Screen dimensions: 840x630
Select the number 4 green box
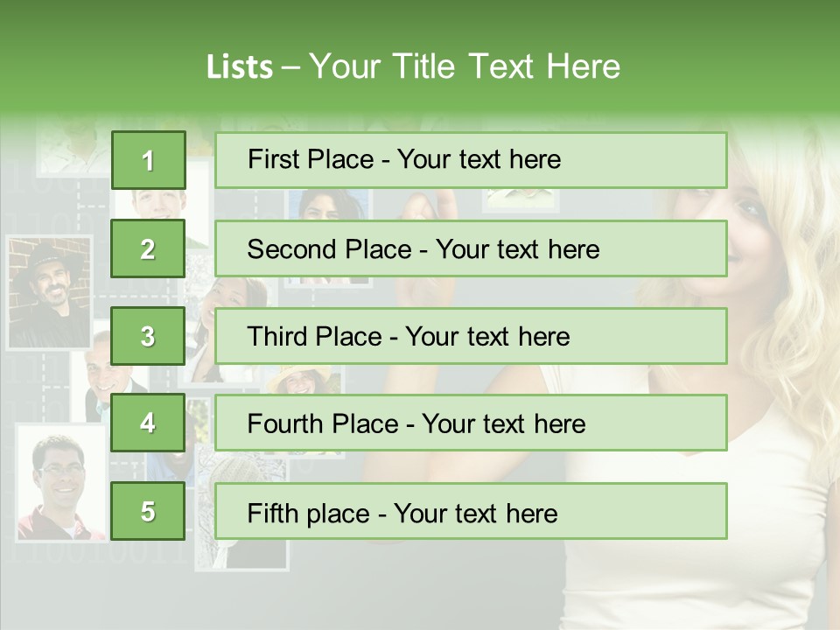pyautogui.click(x=148, y=423)
